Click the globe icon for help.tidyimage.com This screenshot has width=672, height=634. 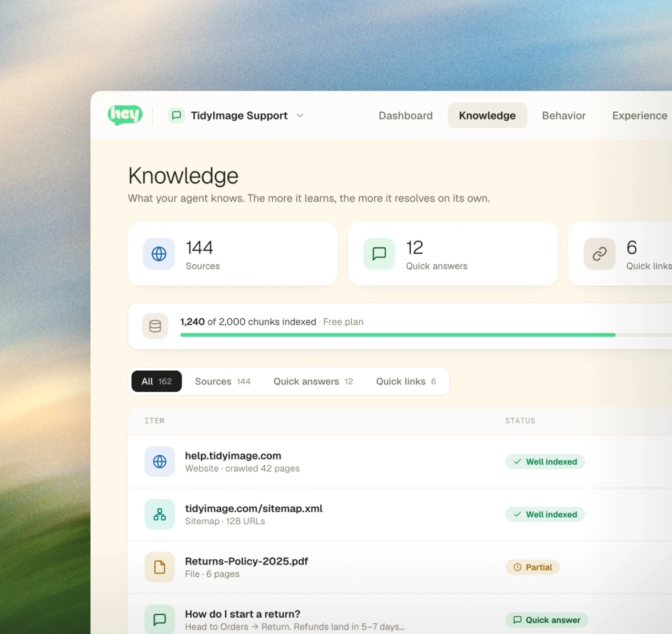tap(160, 461)
